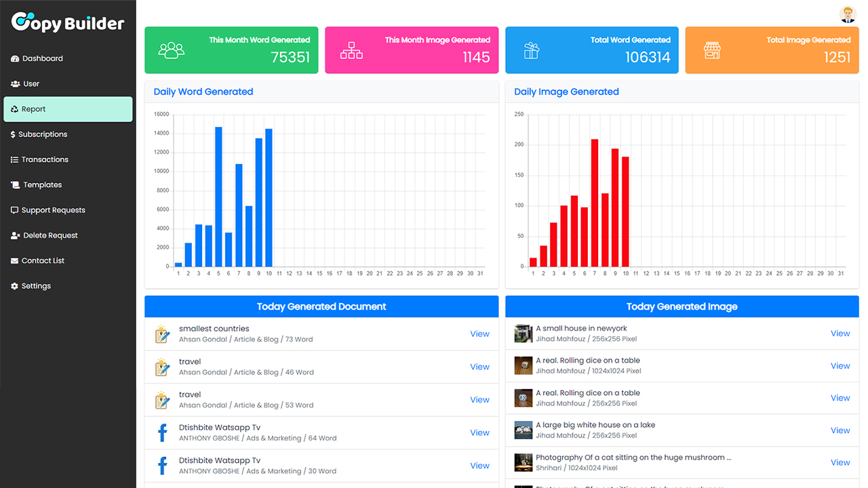Screen dimensions: 868x488
Task: View the small house in newyork image
Action: [x=840, y=333]
